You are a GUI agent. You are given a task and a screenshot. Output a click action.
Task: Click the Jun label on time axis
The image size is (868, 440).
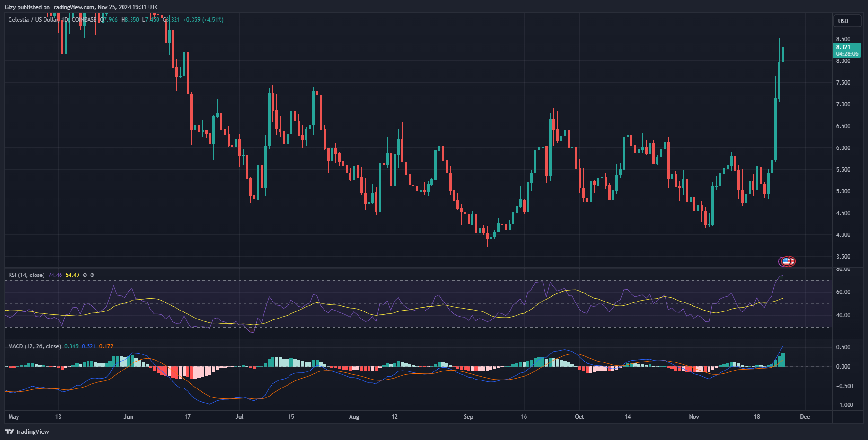(x=128, y=417)
